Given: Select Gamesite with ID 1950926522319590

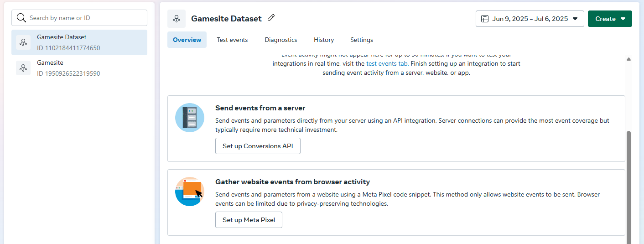Looking at the screenshot, I should [x=79, y=68].
